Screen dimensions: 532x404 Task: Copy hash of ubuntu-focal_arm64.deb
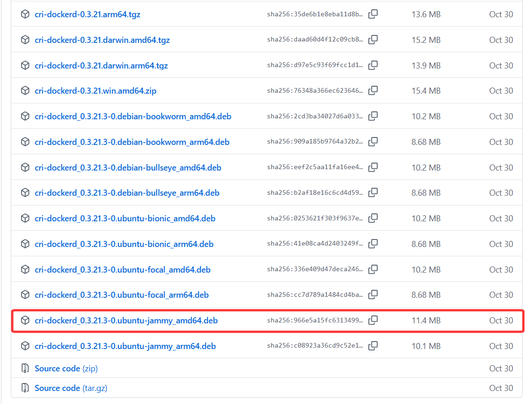coord(373,295)
